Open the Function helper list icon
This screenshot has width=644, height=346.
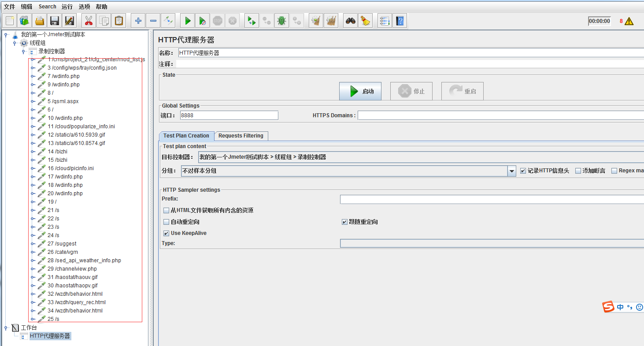(385, 20)
